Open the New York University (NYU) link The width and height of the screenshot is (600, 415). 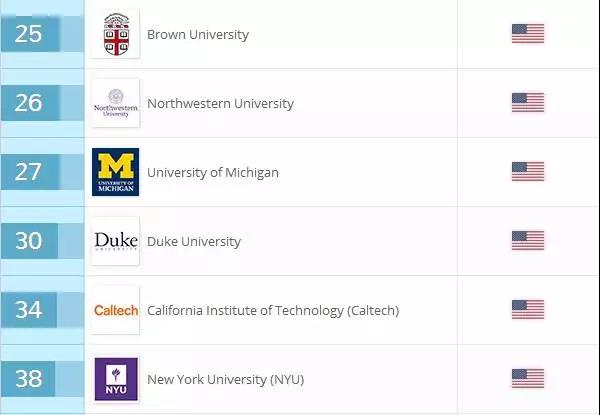tap(225, 379)
